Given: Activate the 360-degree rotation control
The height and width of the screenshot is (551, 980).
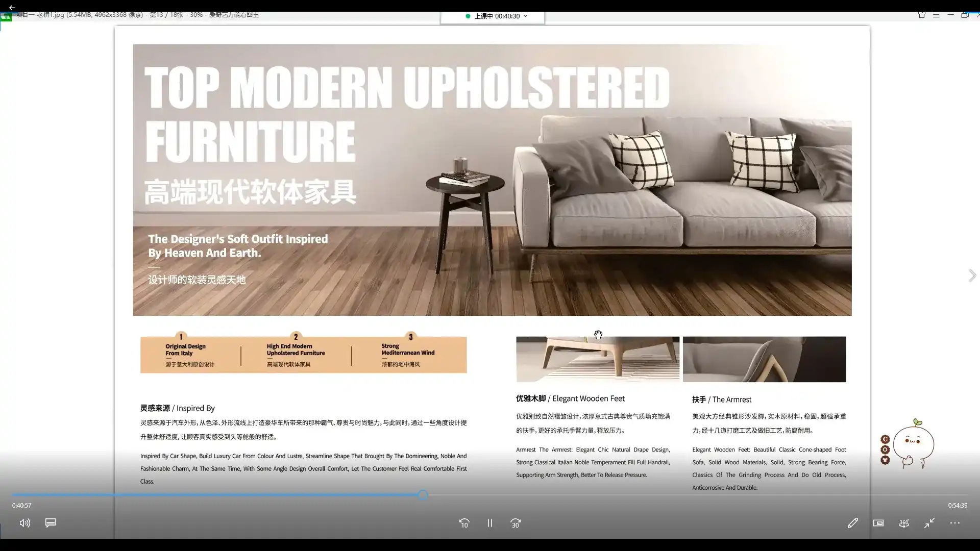Looking at the screenshot, I should pos(903,523).
